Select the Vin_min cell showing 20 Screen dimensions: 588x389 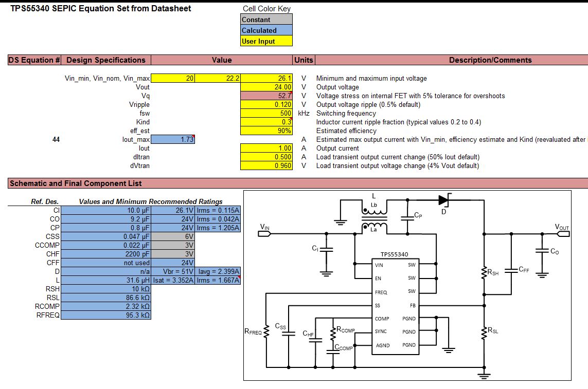click(x=172, y=78)
